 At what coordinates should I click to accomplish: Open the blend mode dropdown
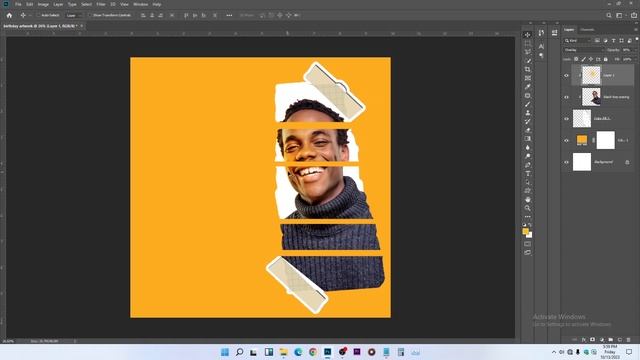pos(583,50)
